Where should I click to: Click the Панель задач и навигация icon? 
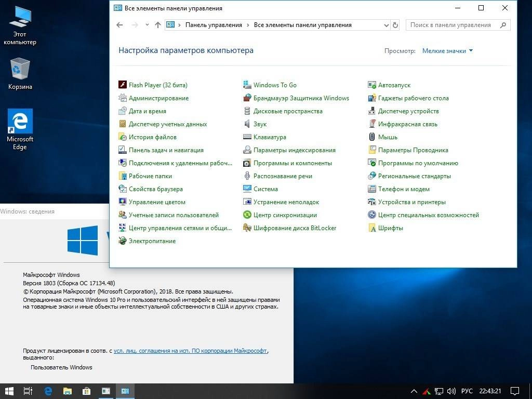tap(123, 150)
